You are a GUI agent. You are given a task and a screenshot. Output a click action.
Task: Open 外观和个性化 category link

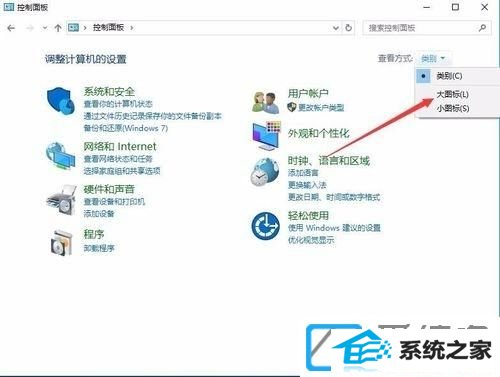point(319,133)
